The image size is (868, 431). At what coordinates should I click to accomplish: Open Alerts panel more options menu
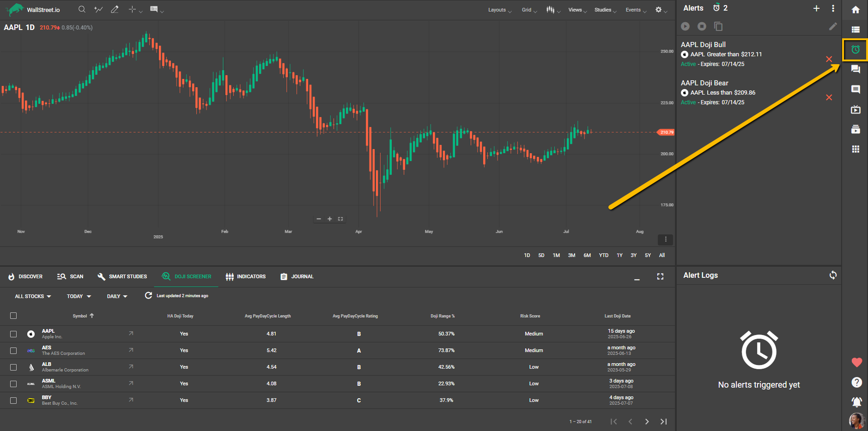(x=833, y=8)
